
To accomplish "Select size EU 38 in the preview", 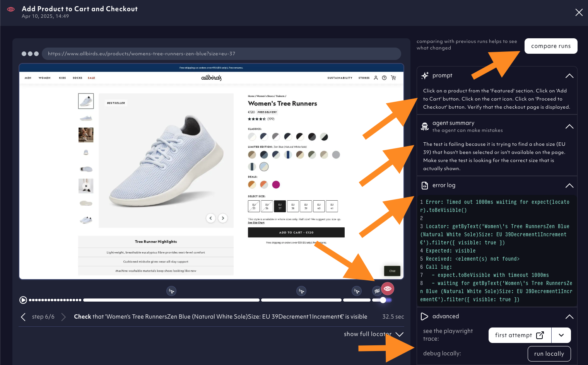I will [x=293, y=206].
